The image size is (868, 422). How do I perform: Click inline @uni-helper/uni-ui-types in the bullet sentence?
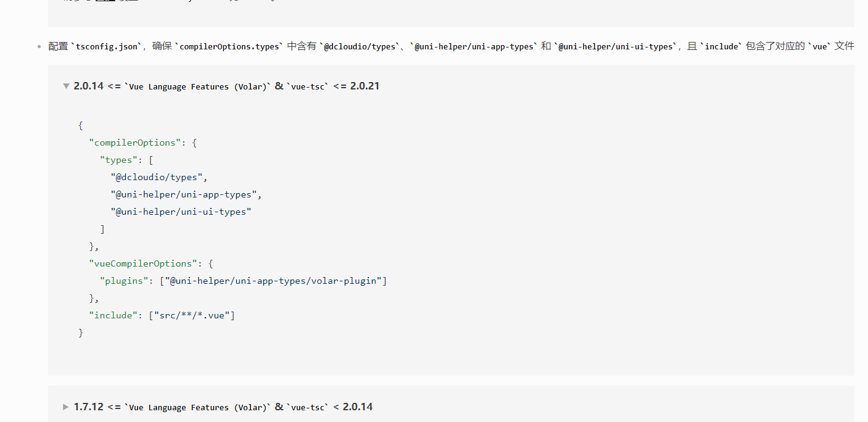[x=616, y=47]
